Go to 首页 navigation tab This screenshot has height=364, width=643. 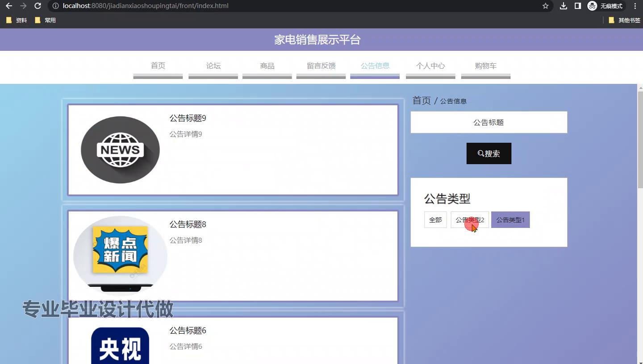(158, 66)
